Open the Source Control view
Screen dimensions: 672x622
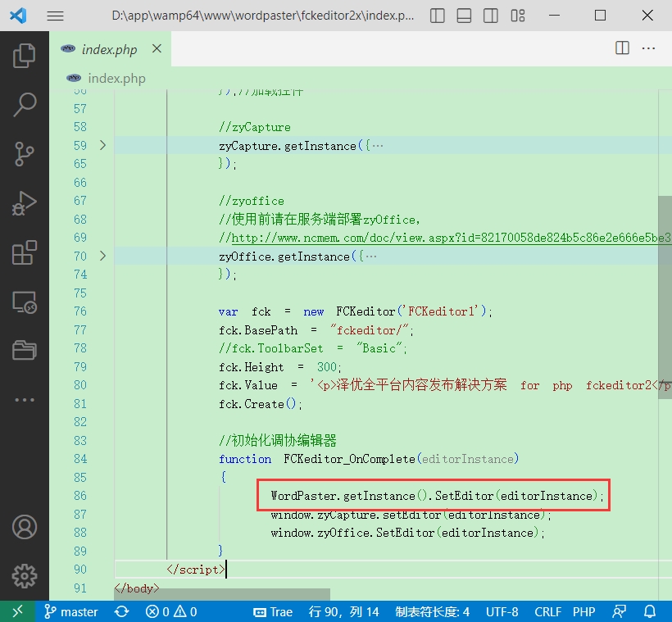[25, 153]
